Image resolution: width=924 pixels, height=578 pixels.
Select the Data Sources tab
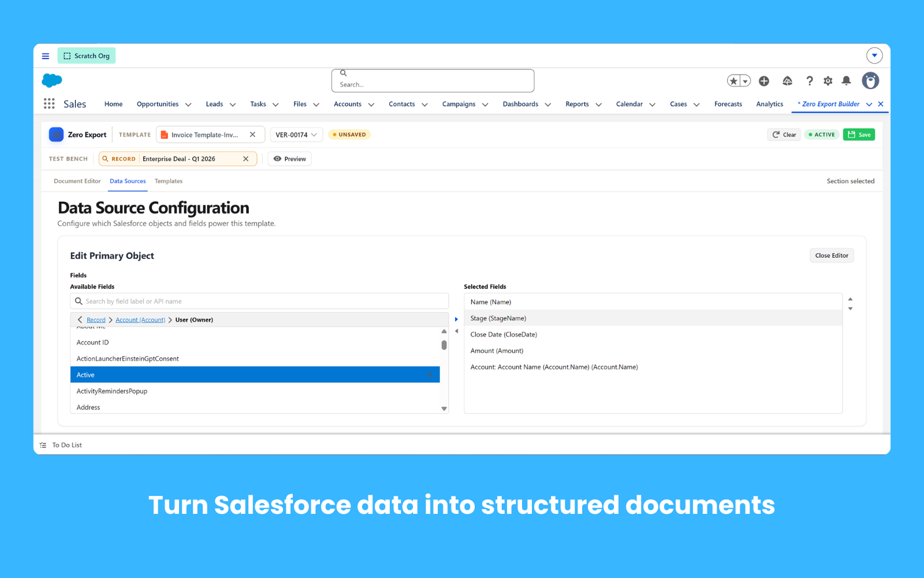click(128, 181)
